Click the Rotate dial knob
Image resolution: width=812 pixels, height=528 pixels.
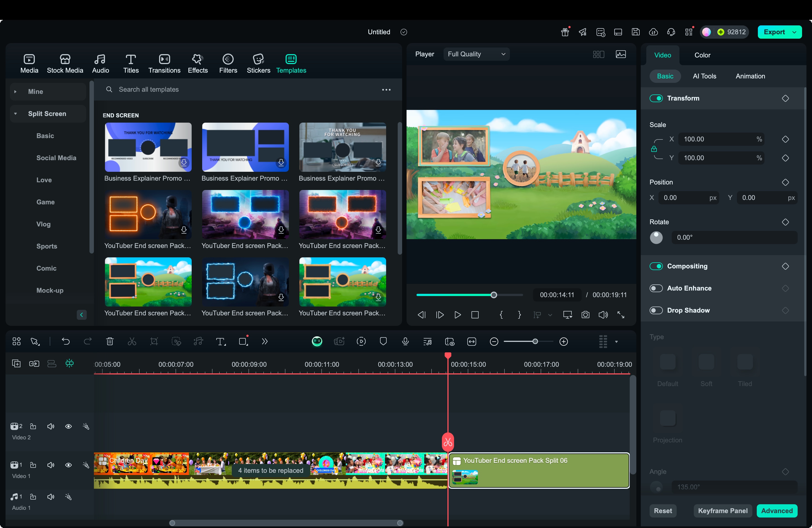coord(656,237)
